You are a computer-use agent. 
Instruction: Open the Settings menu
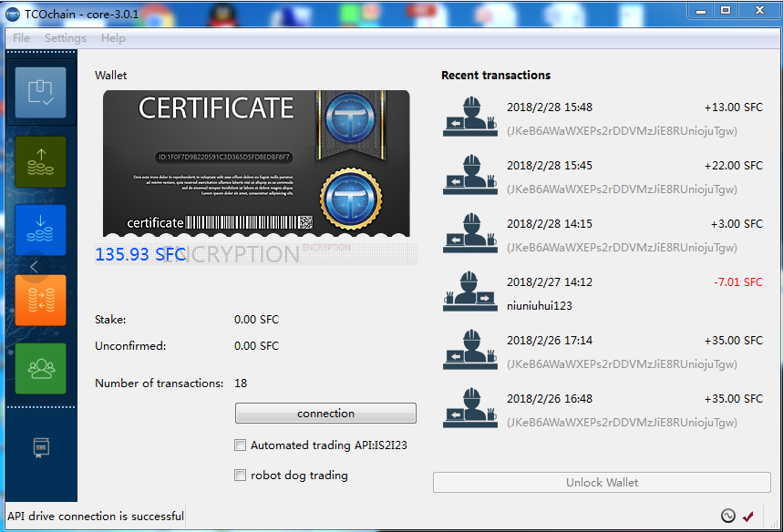pyautogui.click(x=66, y=38)
